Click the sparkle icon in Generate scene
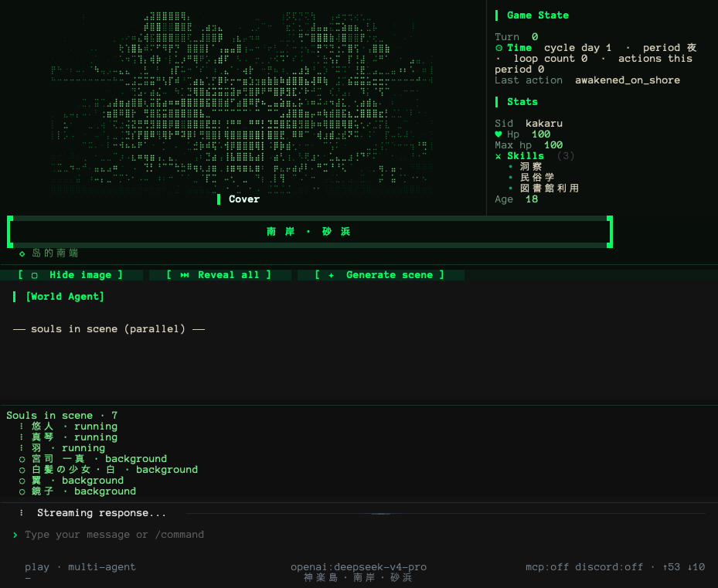 [331, 275]
